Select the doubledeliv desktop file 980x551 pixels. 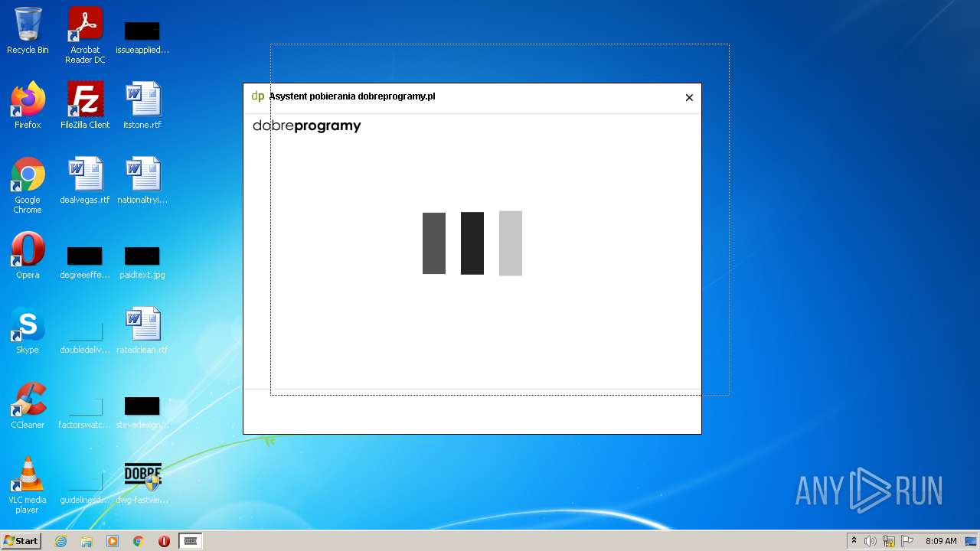coord(85,337)
